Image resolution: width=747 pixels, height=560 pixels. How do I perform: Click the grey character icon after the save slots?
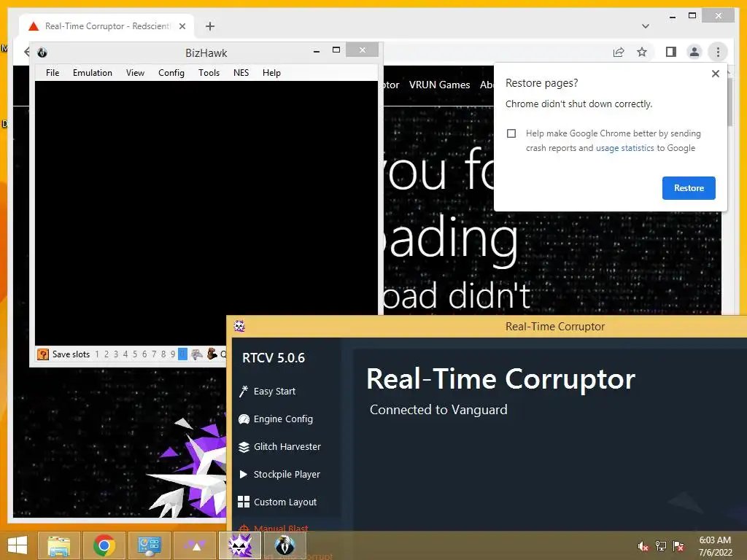197,354
